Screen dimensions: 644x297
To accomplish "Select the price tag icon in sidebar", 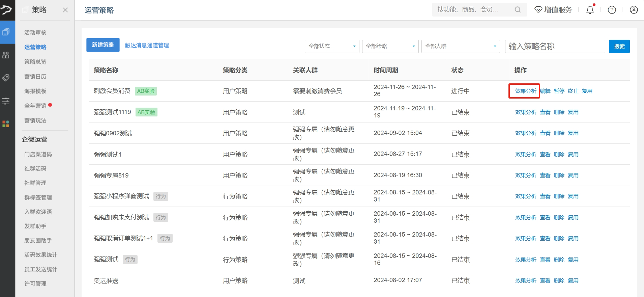I will pyautogui.click(x=6, y=78).
